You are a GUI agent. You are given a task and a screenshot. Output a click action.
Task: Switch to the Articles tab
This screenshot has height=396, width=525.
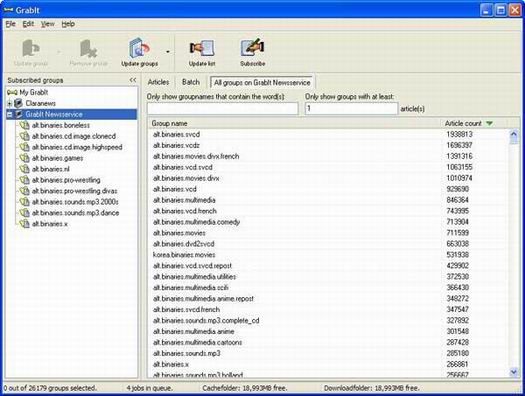pyautogui.click(x=158, y=82)
